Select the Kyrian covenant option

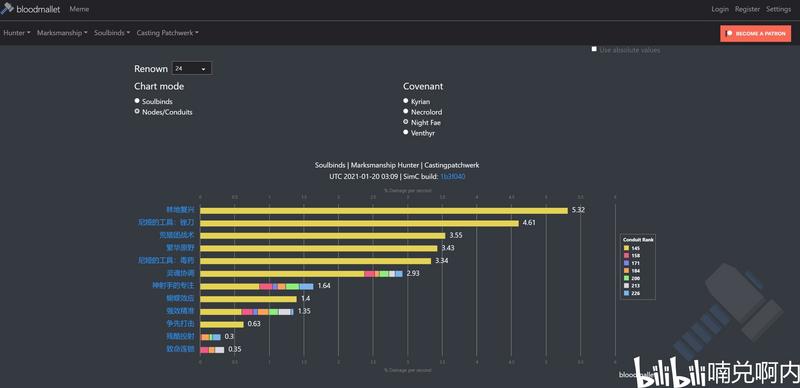point(406,101)
